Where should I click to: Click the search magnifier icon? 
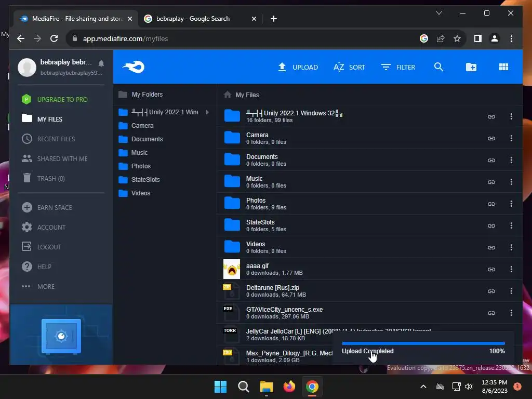pyautogui.click(x=438, y=67)
